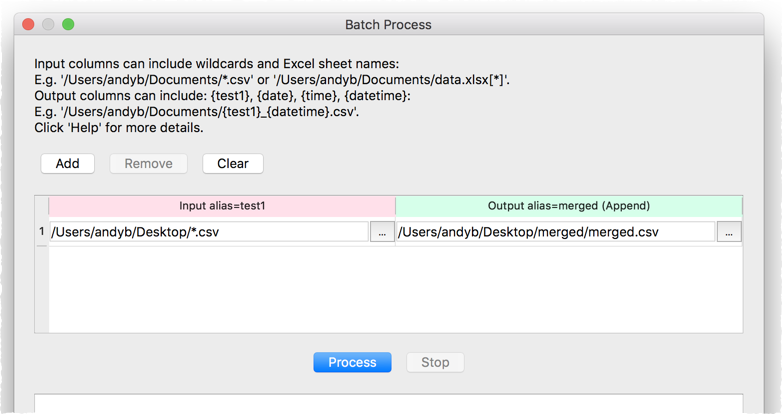Close the Batch Process window
Viewport: 782px width, 414px height.
click(28, 23)
